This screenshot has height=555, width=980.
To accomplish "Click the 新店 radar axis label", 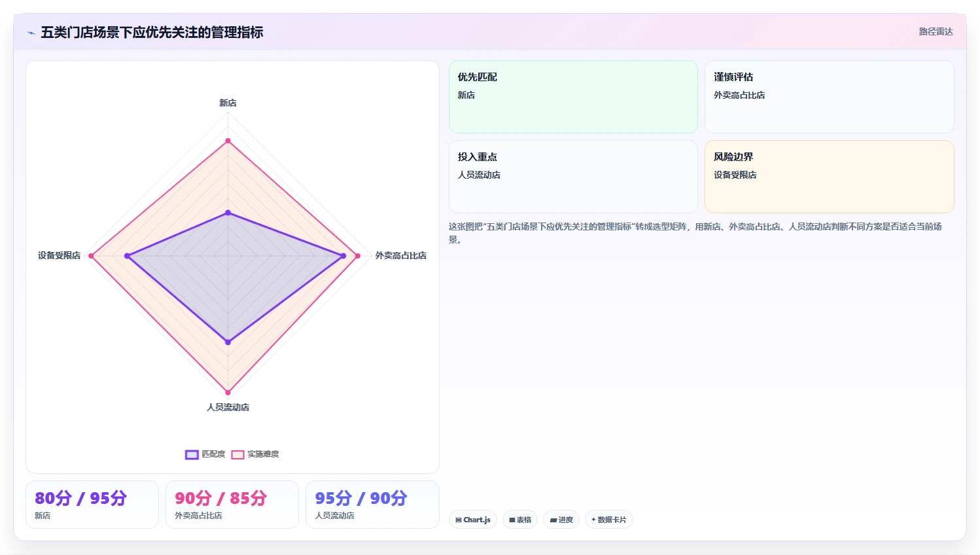I will 228,103.
